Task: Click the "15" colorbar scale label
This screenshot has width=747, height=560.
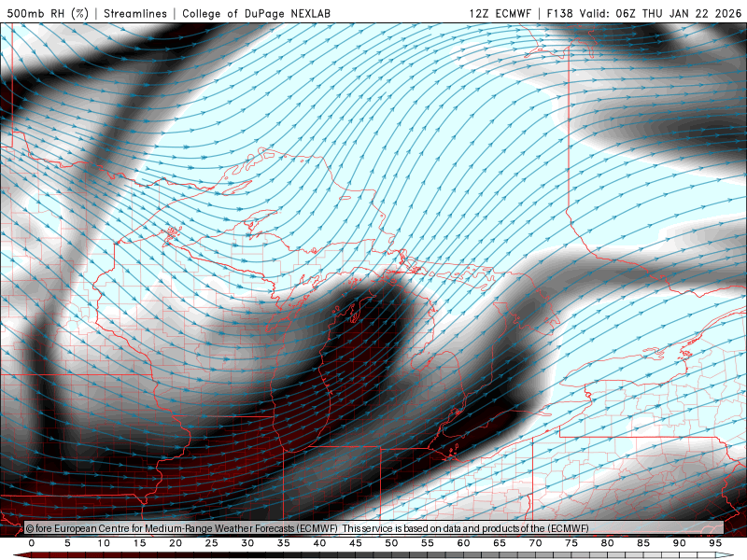Action: (139, 543)
